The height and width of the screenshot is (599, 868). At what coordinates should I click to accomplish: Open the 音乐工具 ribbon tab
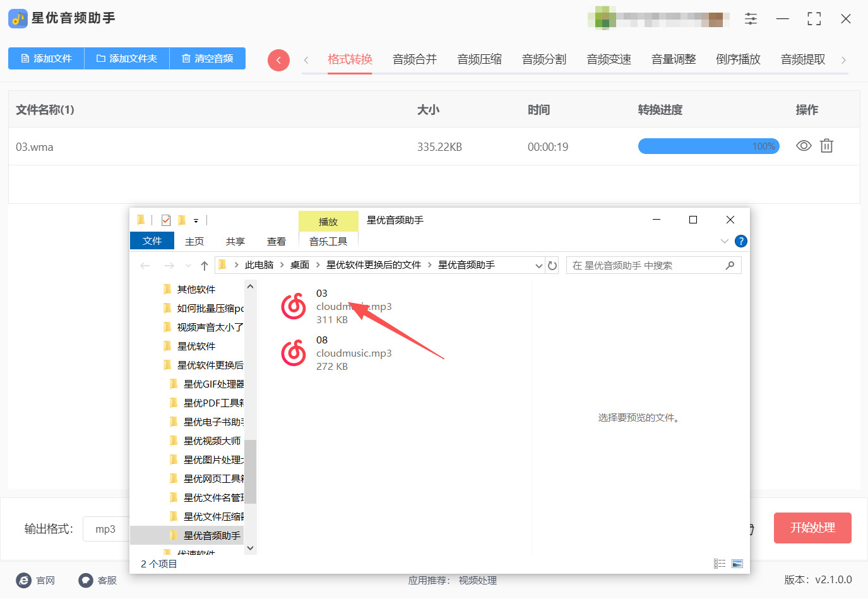(x=328, y=241)
